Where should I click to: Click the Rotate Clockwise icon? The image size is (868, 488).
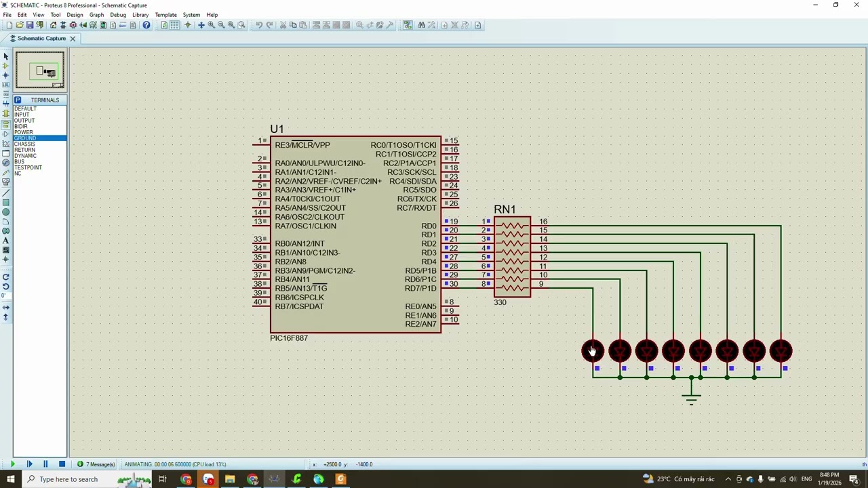click(x=6, y=277)
